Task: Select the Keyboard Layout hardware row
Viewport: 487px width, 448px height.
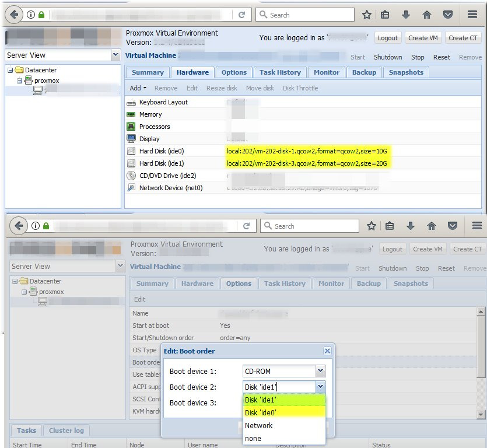Action: point(303,102)
